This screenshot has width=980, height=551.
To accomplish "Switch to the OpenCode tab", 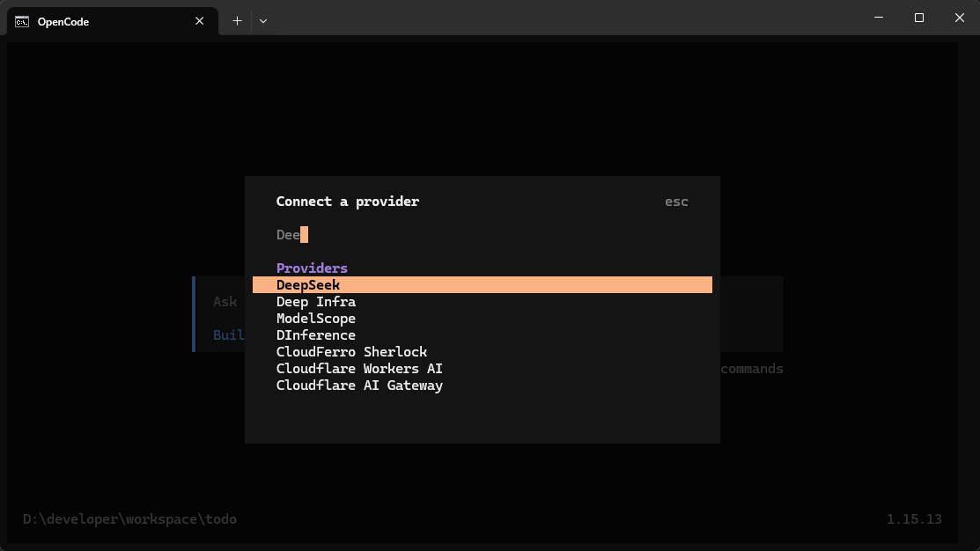I will (x=113, y=21).
